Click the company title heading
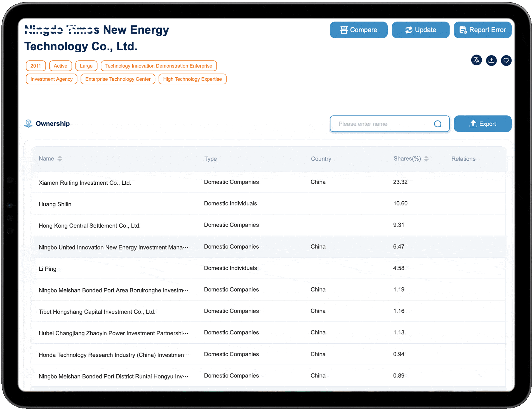Viewport: 532px width, 409px height. tap(96, 38)
